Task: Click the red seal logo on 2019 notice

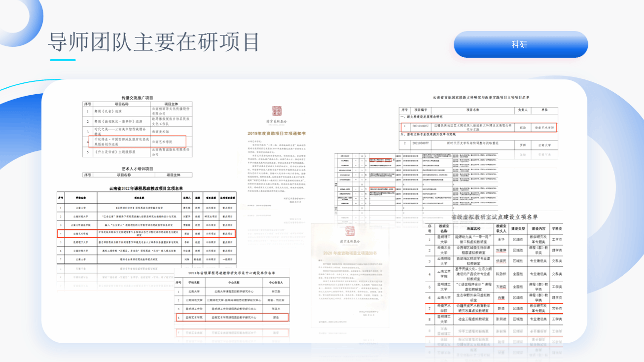Action: coord(276,110)
